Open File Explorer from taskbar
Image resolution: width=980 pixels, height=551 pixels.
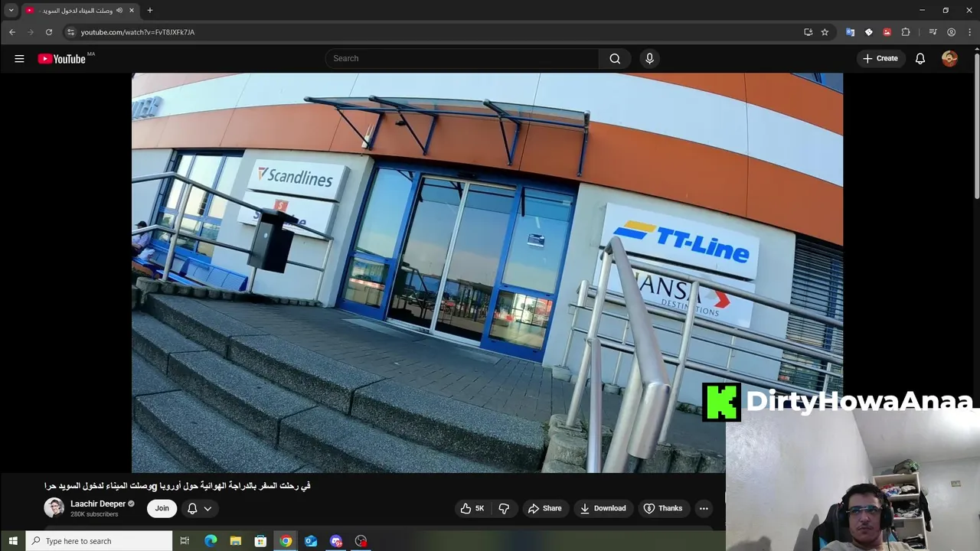[236, 541]
